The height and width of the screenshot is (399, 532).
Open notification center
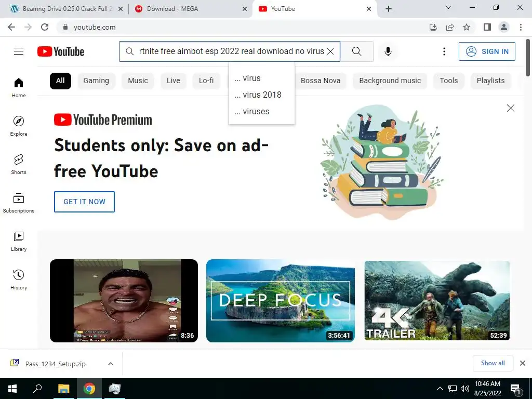(516, 389)
